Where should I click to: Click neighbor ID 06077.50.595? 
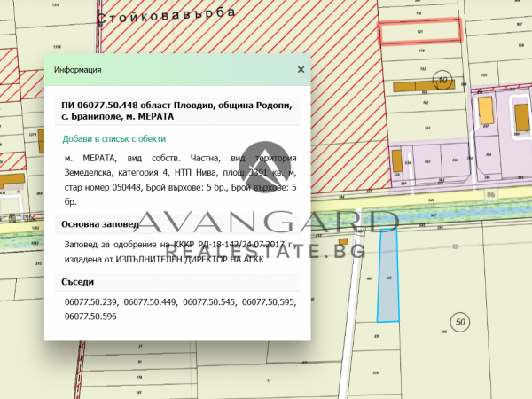(x=269, y=302)
